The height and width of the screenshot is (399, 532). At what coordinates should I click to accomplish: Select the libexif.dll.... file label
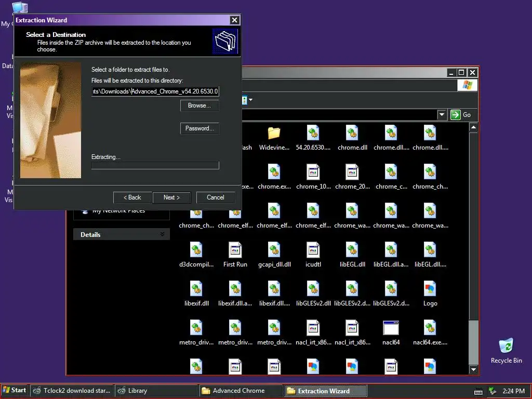point(274,303)
